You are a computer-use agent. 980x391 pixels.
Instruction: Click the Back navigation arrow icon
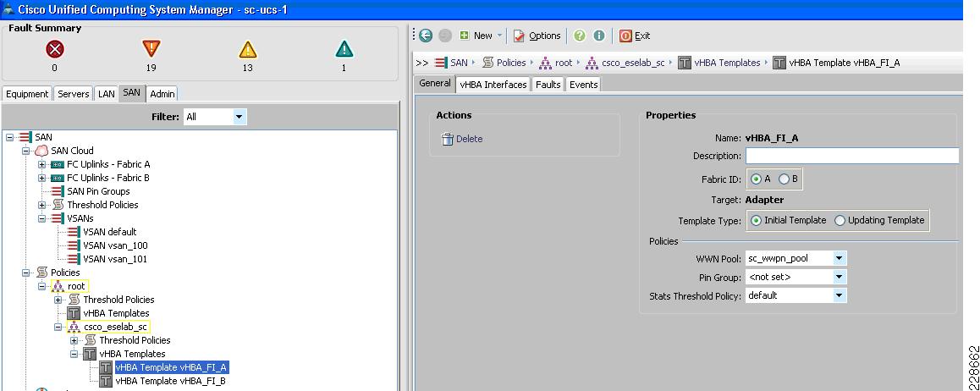pos(426,36)
